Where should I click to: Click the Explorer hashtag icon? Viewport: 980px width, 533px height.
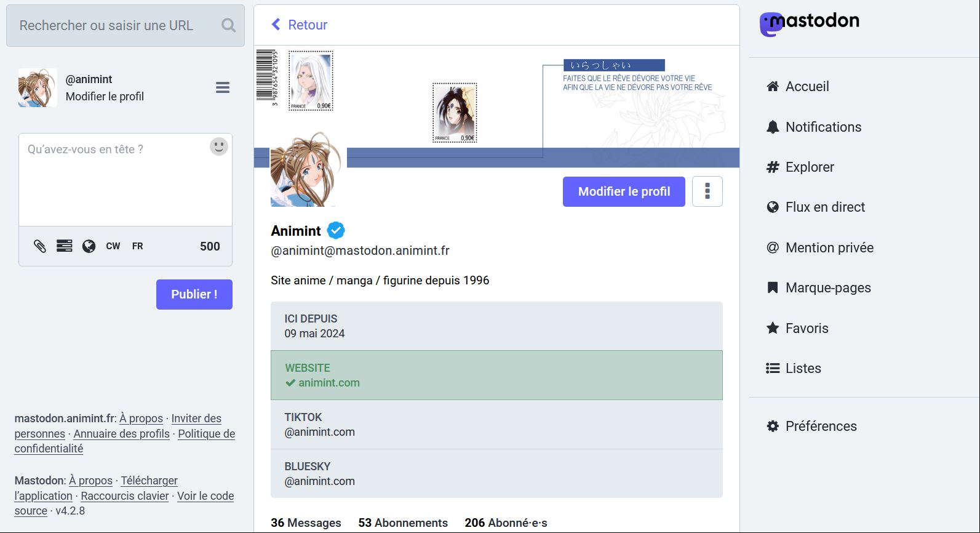pyautogui.click(x=773, y=167)
